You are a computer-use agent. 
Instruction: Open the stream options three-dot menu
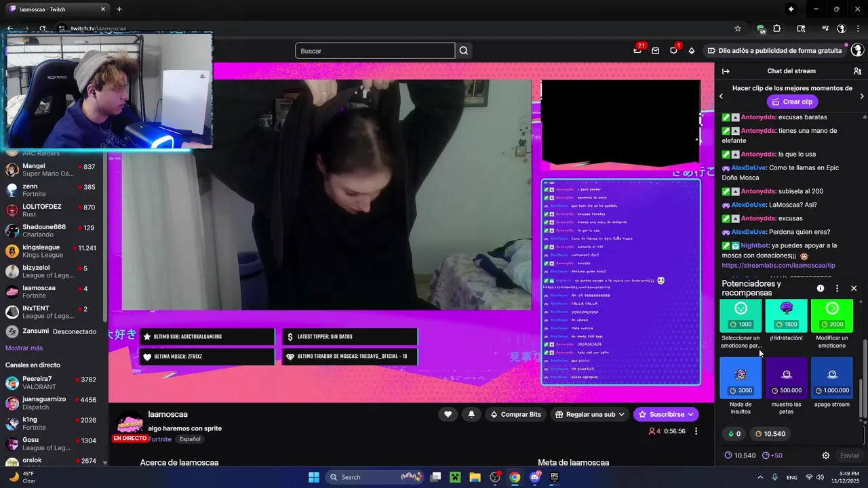point(696,431)
